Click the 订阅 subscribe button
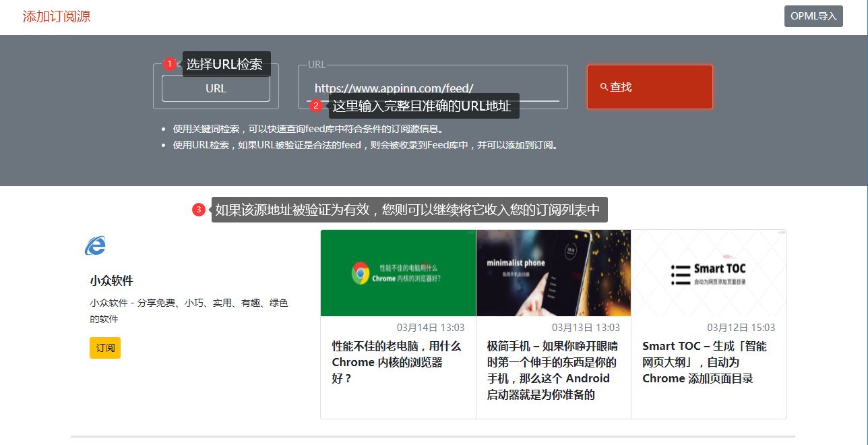868x445 pixels. [x=105, y=348]
